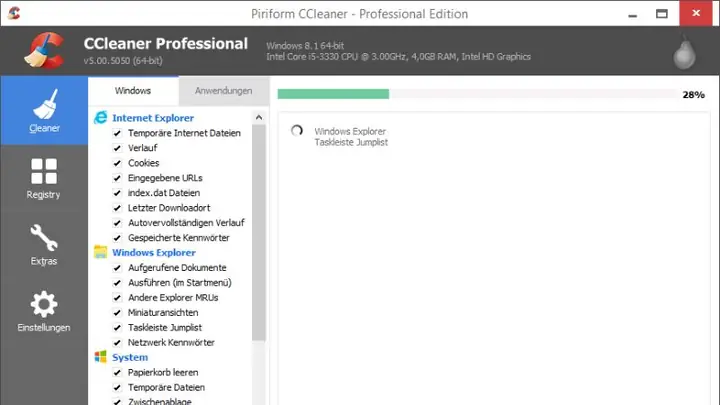Toggle Temporäre Dateien checkbox under System
This screenshot has width=720, height=405.
click(x=117, y=388)
